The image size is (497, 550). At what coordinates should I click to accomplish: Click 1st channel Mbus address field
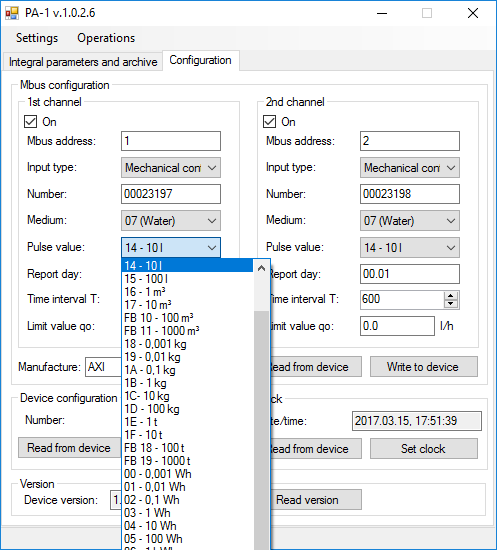pyautogui.click(x=171, y=141)
